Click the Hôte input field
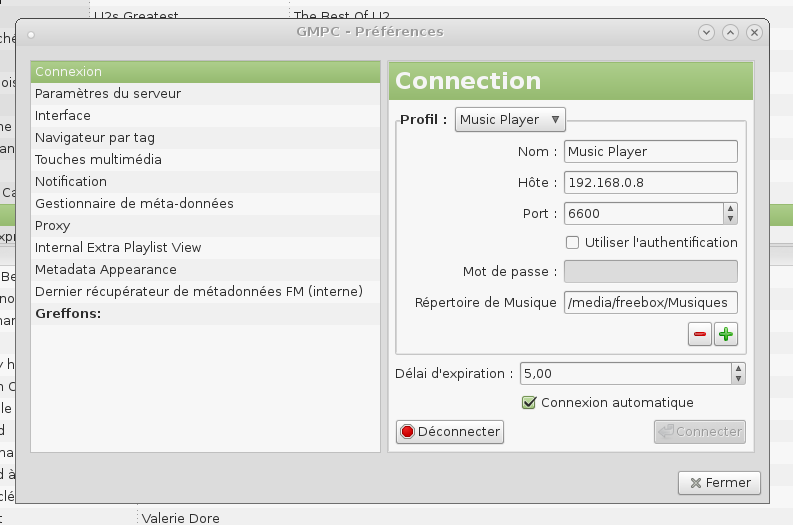The height and width of the screenshot is (525, 793). (x=650, y=183)
